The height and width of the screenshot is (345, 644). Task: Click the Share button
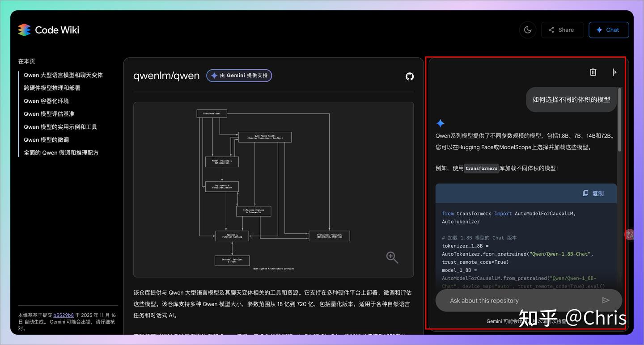click(x=562, y=30)
